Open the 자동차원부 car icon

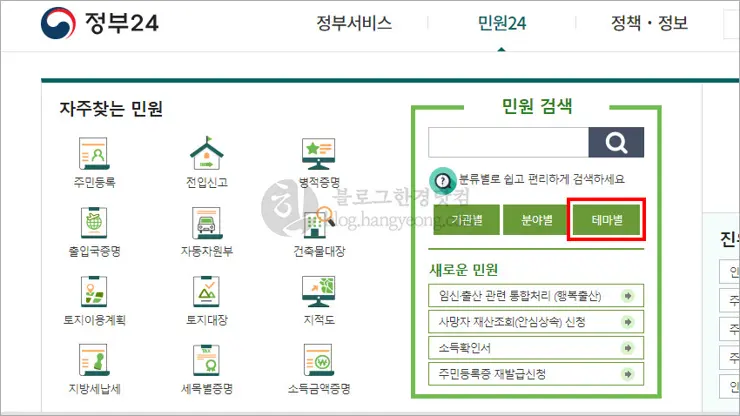click(x=207, y=223)
